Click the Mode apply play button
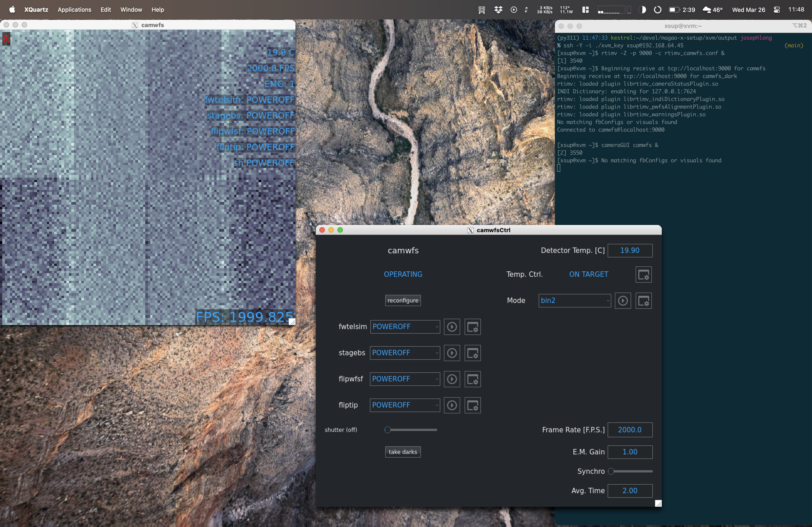Image resolution: width=812 pixels, height=527 pixels. click(x=623, y=301)
